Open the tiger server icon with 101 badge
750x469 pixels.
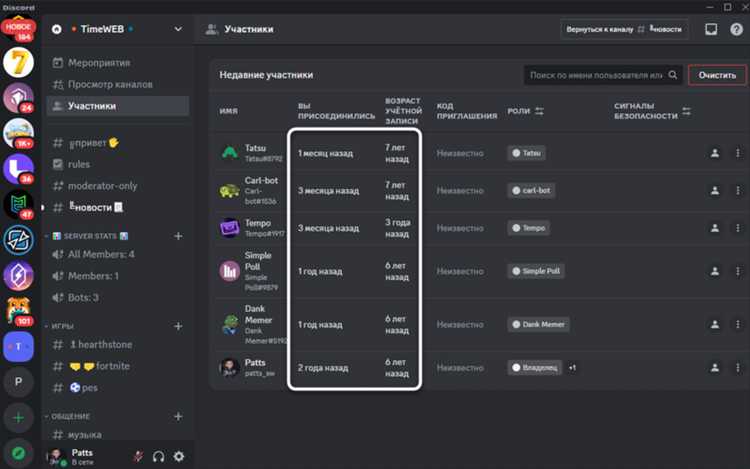point(18,311)
